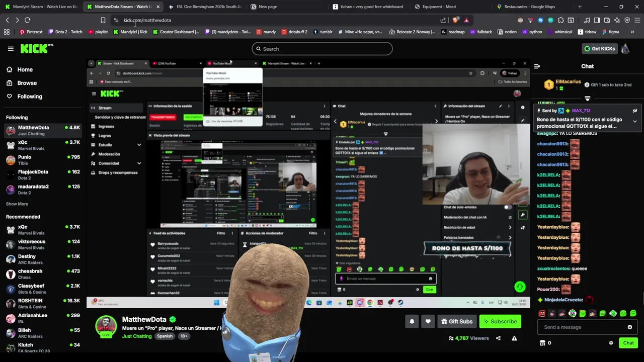Bookmark this page with the bookmark icon

click(103, 20)
